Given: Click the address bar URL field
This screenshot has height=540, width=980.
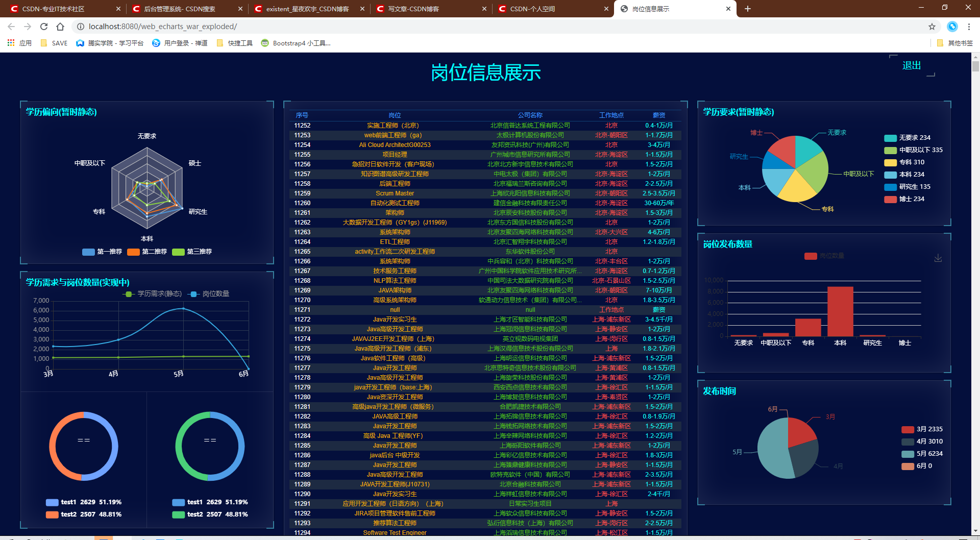Looking at the screenshot, I should tap(500, 27).
